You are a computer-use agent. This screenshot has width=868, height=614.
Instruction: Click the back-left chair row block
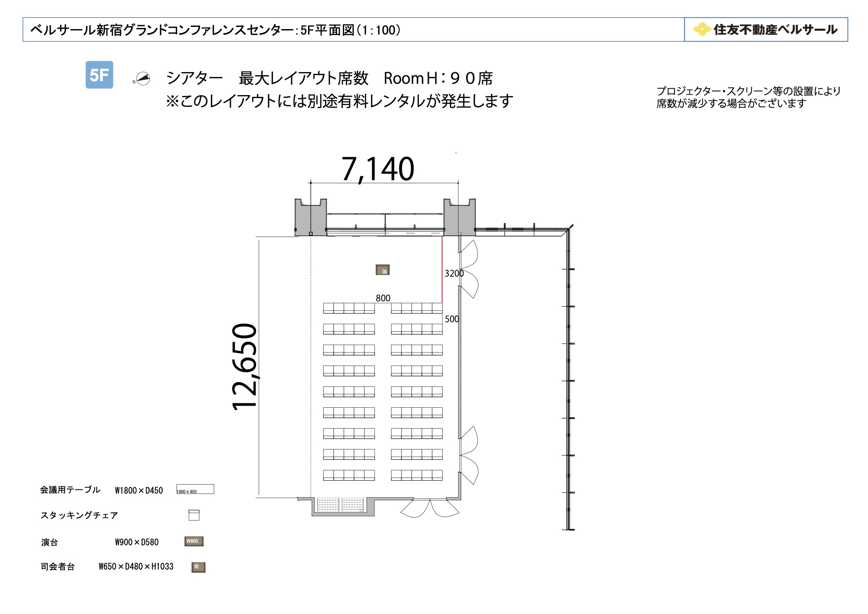click(349, 475)
